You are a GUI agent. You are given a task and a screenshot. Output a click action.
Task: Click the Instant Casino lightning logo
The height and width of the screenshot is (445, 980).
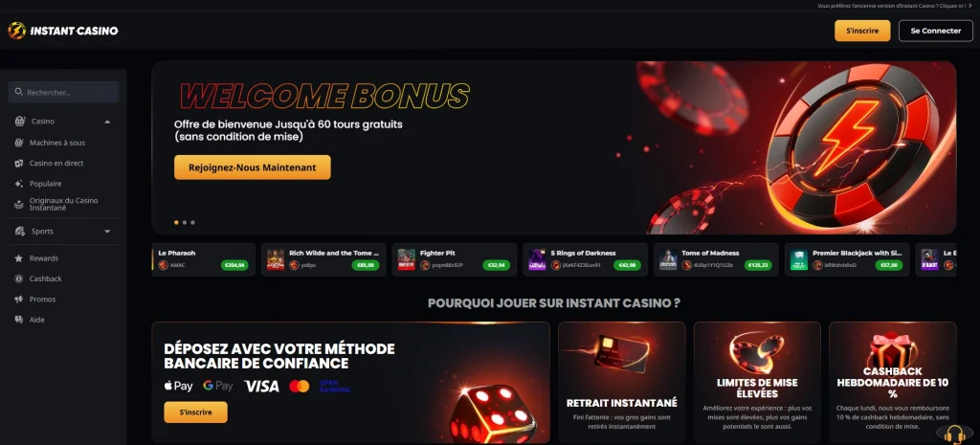(17, 31)
